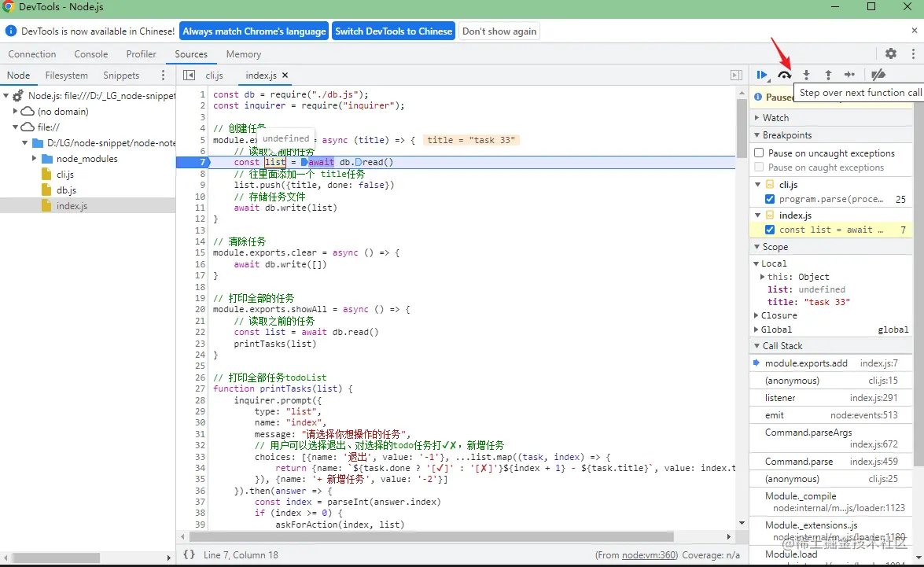Switch to cli.js editor tab
The image size is (924, 567).
(x=214, y=75)
